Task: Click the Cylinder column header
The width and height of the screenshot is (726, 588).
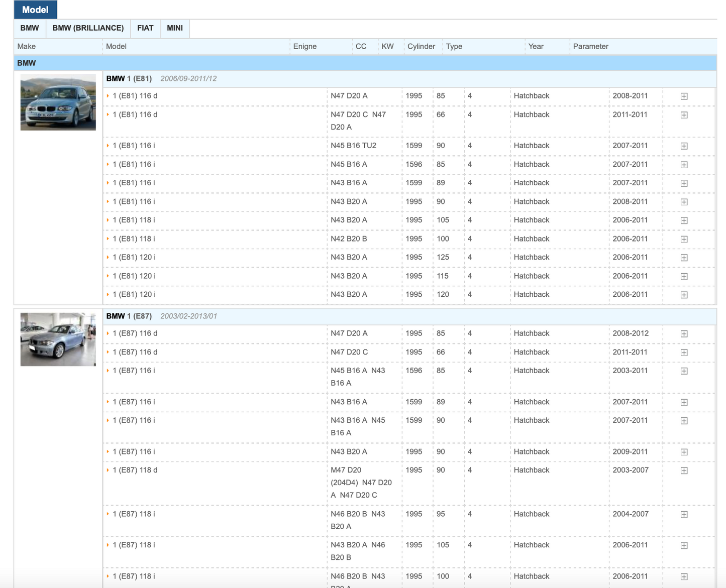Action: [x=421, y=46]
